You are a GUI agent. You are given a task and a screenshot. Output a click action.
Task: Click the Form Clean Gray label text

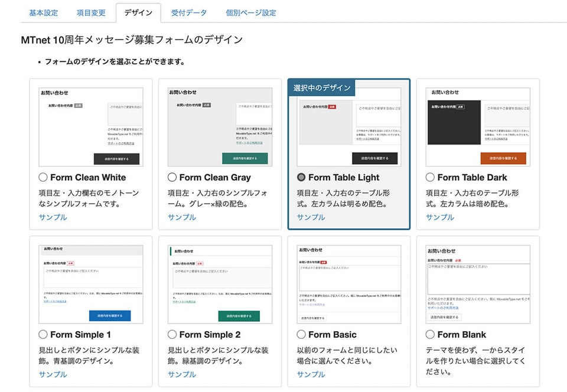tap(215, 177)
